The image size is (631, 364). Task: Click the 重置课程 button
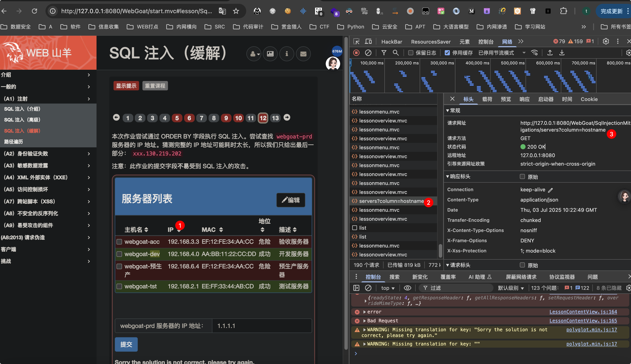pos(155,86)
